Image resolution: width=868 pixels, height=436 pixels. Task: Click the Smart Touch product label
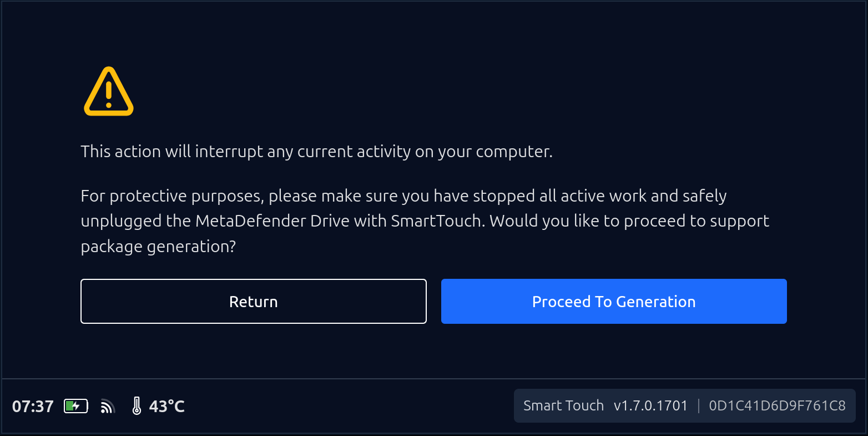coord(563,406)
